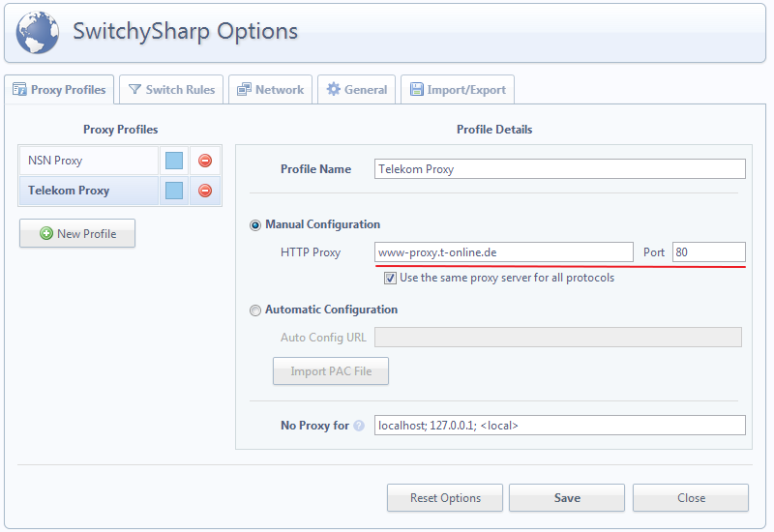The image size is (774, 532).
Task: Select Manual Configuration radio button
Action: coord(255,225)
